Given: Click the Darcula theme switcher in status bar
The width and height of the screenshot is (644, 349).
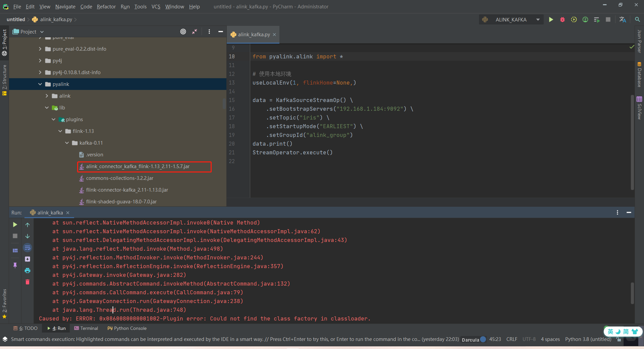Looking at the screenshot, I should (474, 339).
